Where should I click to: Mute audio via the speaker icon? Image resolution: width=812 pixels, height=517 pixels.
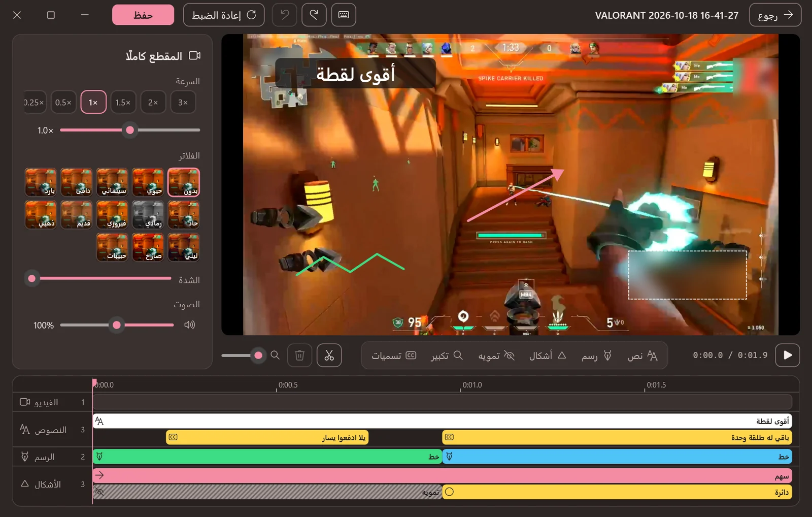point(190,325)
